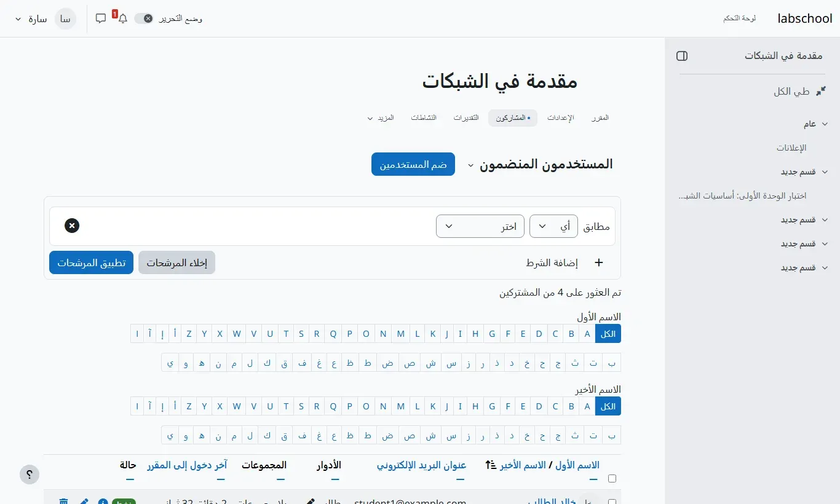Open the اختبار الوحدة الأولى quiz item
This screenshot has height=504, width=840.
[742, 195]
